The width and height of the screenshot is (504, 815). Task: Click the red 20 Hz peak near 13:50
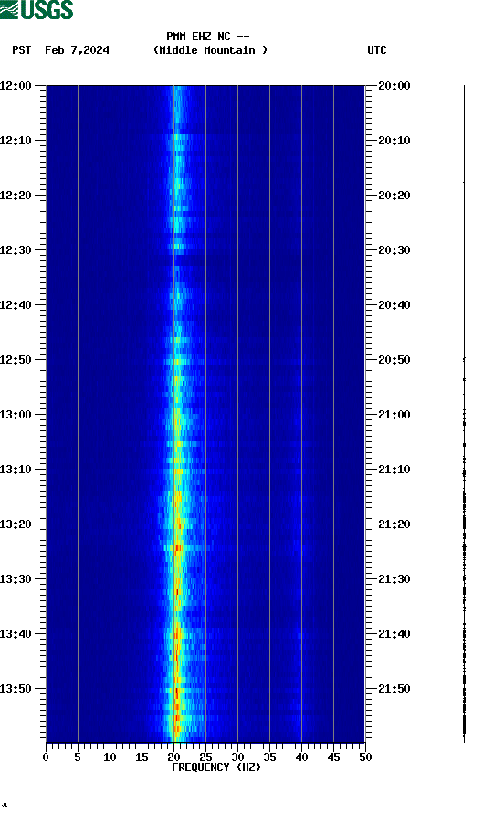pos(176,693)
